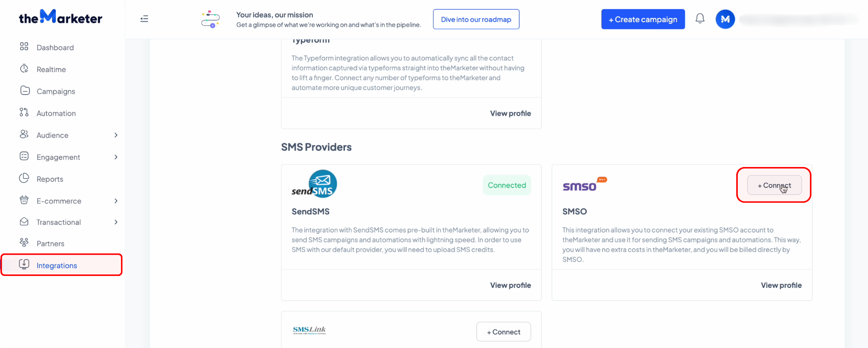
Task: Expand the Transactional submenu chevron
Action: [x=116, y=222]
